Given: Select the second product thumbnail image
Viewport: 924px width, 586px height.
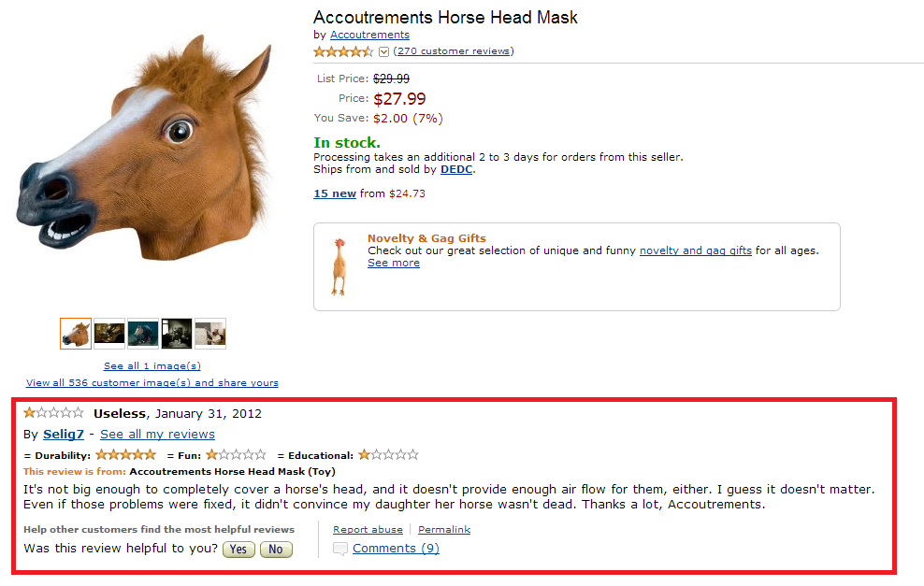Looking at the screenshot, I should pos(109,334).
